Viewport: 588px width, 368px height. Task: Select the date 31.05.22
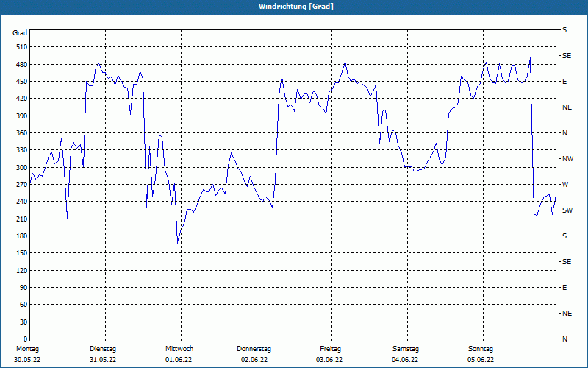(x=103, y=360)
